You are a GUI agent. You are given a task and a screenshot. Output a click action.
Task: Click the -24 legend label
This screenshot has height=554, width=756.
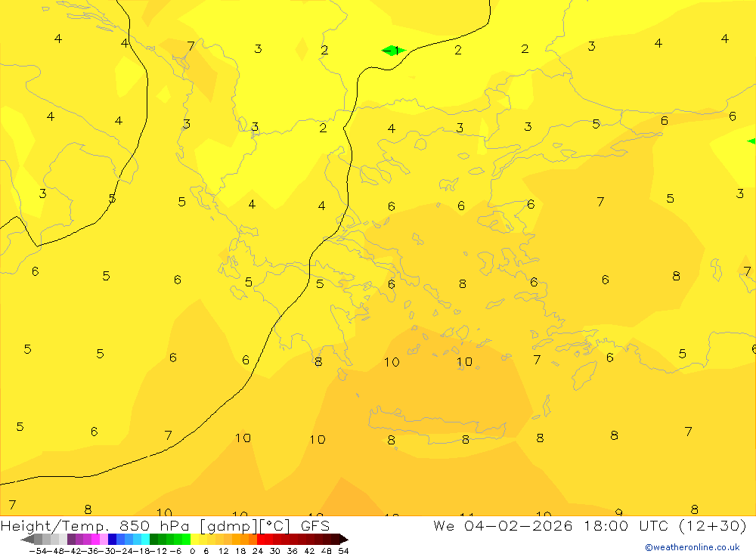click(x=125, y=551)
